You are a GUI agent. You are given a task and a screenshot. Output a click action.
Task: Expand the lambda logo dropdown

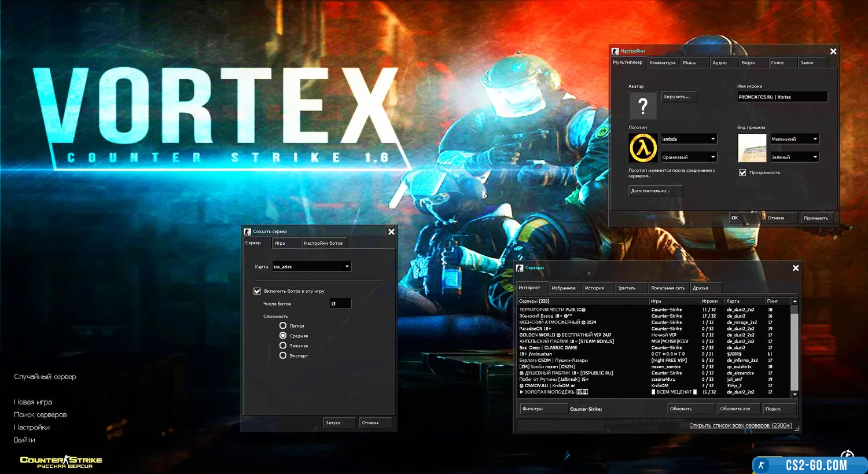[712, 139]
